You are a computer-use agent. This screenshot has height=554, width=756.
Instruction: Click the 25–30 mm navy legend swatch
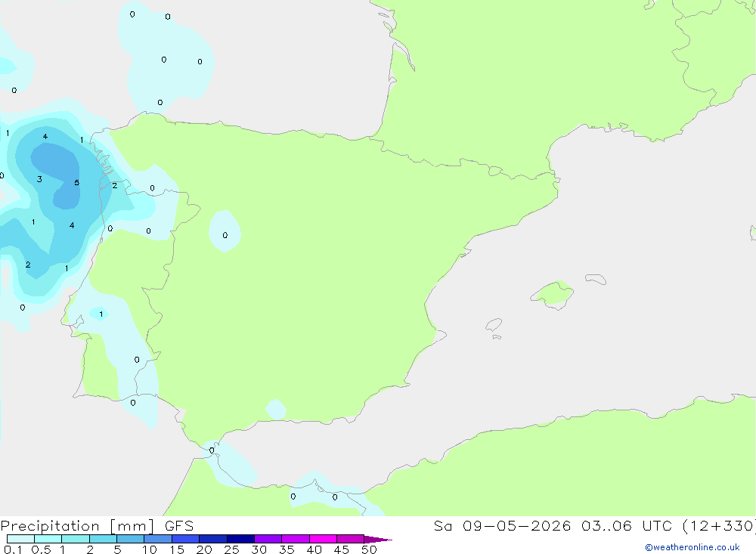pos(240,539)
